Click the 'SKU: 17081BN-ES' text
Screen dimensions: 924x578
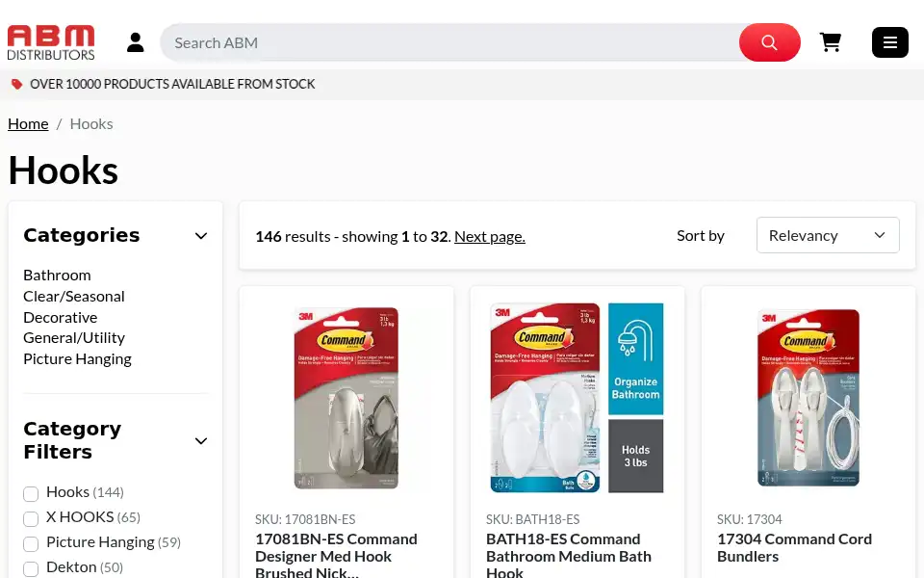[x=305, y=519]
